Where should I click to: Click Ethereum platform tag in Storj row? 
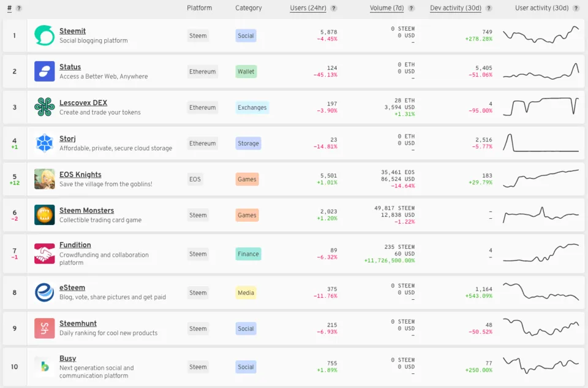pyautogui.click(x=203, y=143)
